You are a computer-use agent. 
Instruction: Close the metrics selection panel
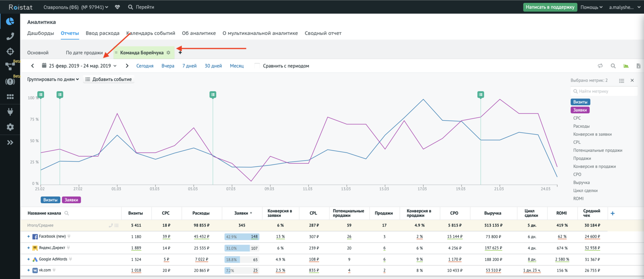pos(632,80)
